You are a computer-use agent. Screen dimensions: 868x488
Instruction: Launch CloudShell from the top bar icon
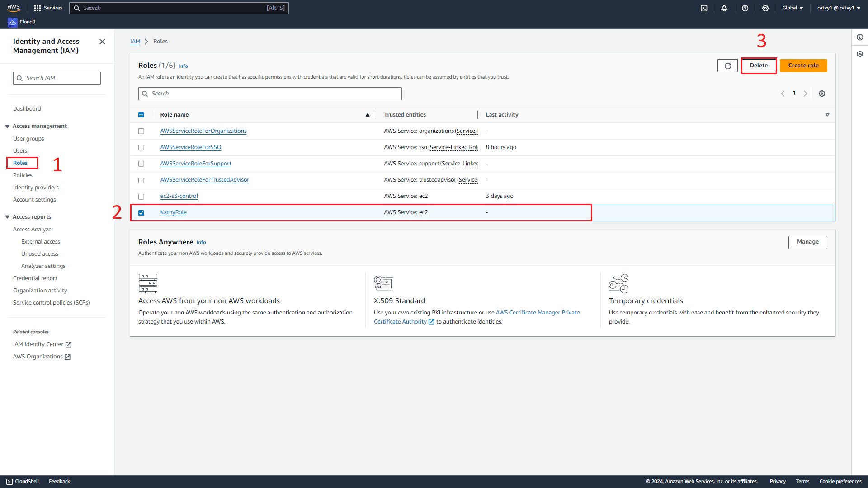[704, 8]
